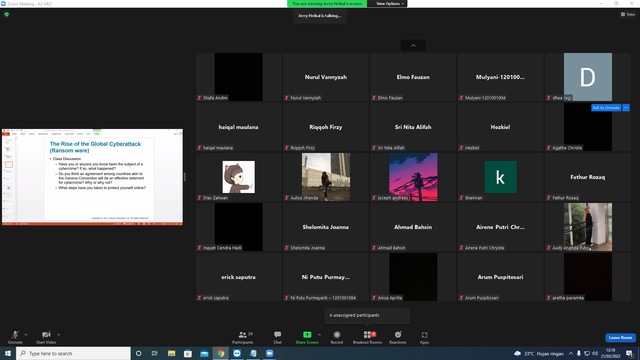Click Elmo Fauzan's participant tile
Viewport: 640px width, 360px height.
point(413,77)
